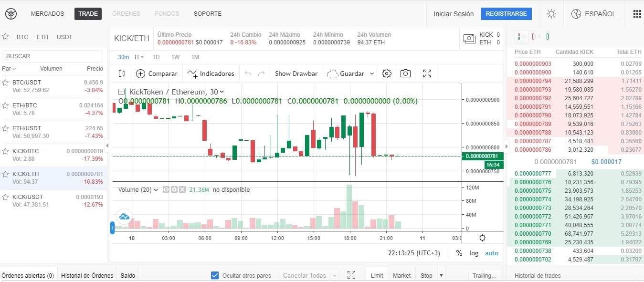Click the BUSCAR search field
The image size is (644, 282).
click(53, 56)
